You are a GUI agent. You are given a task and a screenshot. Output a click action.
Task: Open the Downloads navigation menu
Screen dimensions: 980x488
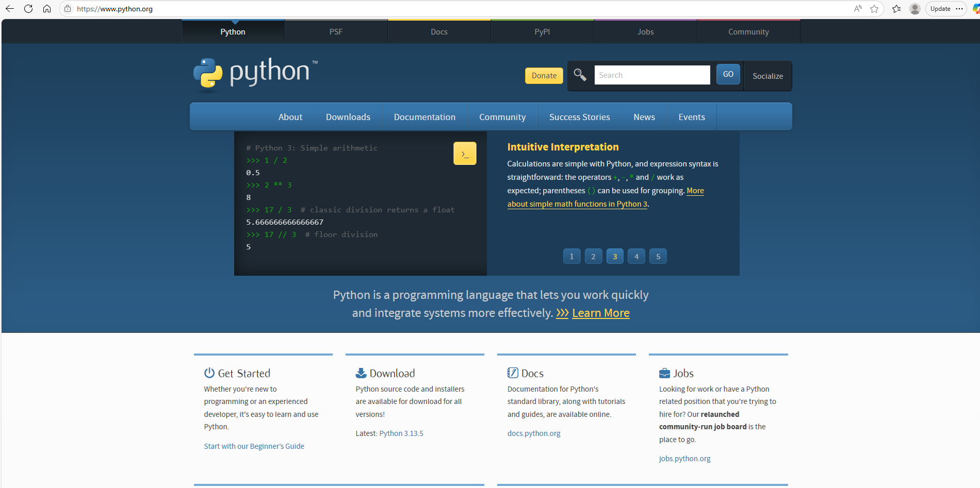pos(348,117)
